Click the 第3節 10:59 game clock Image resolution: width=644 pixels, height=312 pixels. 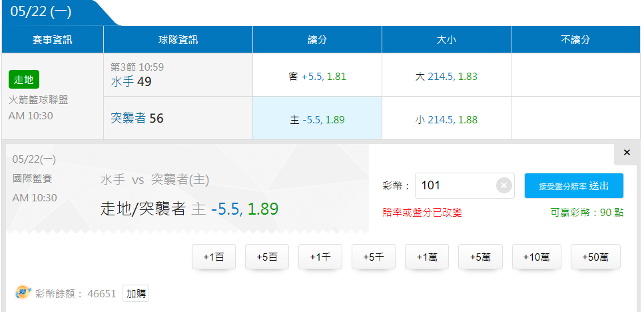pyautogui.click(x=137, y=67)
